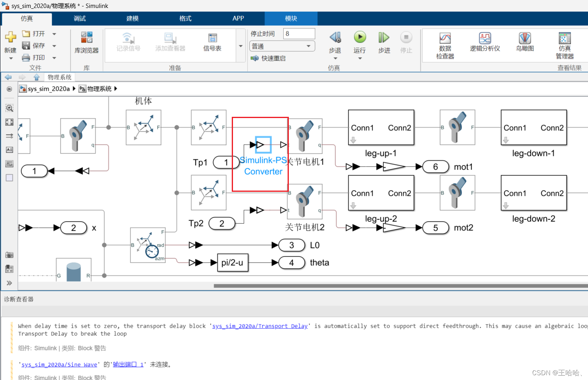Click the fit to view icon
The height and width of the screenshot is (380, 588).
pos(9,122)
